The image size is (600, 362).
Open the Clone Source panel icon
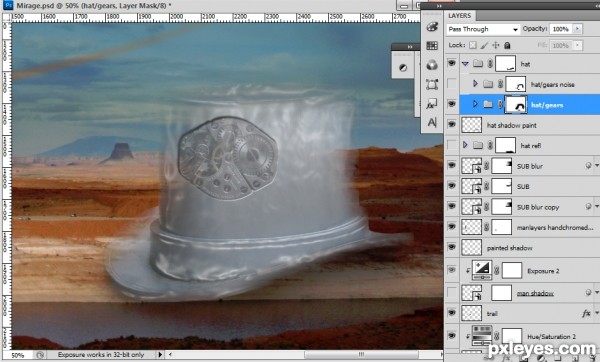click(432, 84)
